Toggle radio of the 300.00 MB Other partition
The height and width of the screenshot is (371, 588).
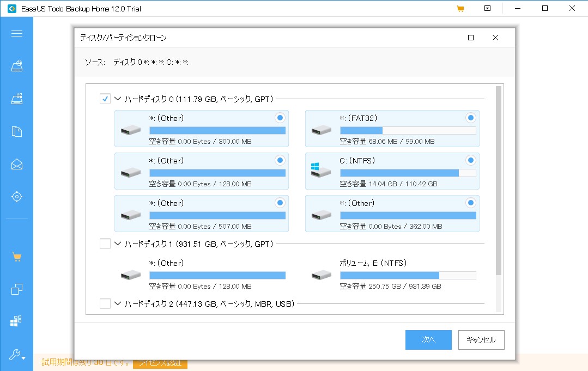coord(280,118)
